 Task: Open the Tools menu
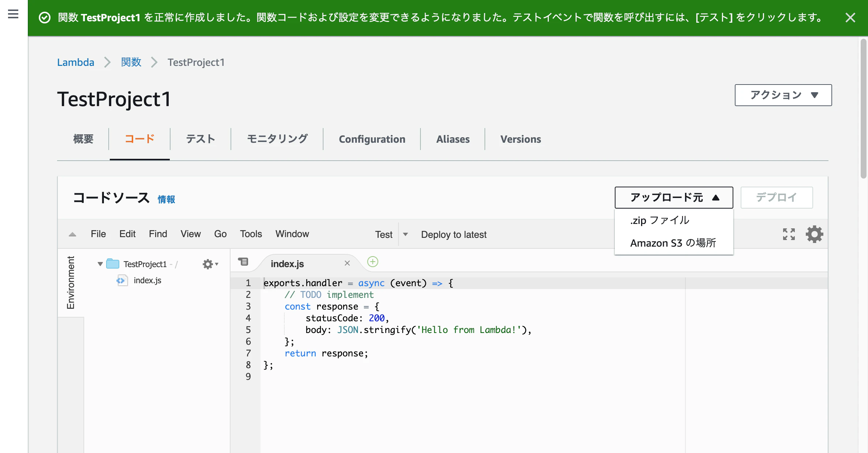tap(251, 234)
